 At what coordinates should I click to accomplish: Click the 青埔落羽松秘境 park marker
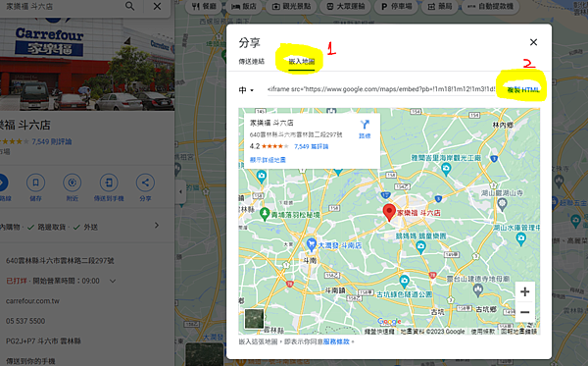pos(265,214)
